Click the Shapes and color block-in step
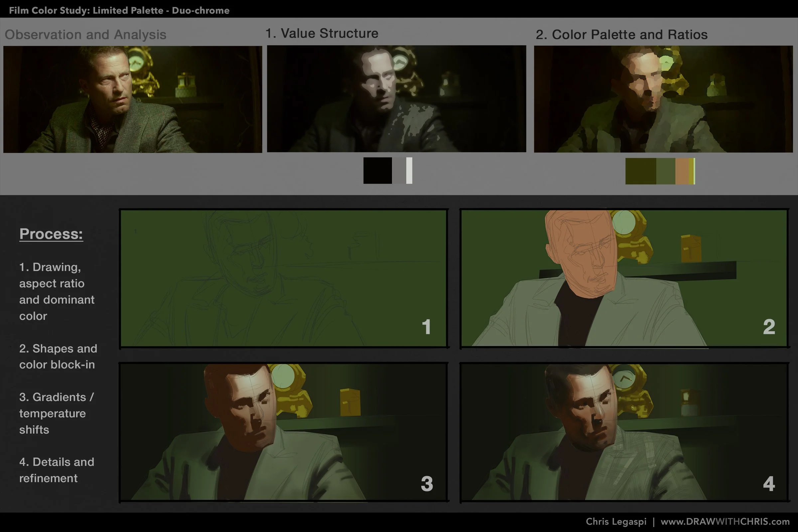This screenshot has width=798, height=532. click(58, 356)
